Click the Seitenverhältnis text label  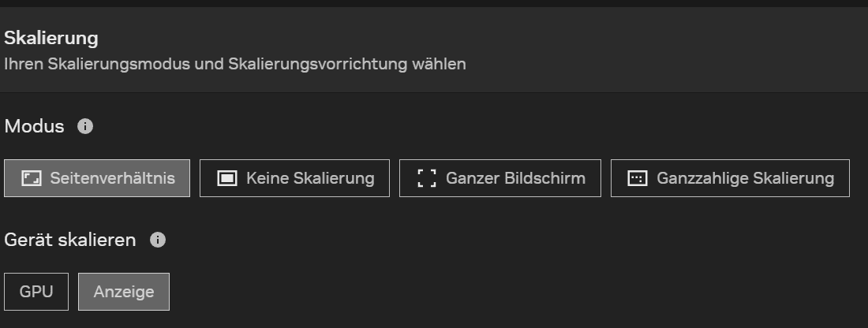112,178
